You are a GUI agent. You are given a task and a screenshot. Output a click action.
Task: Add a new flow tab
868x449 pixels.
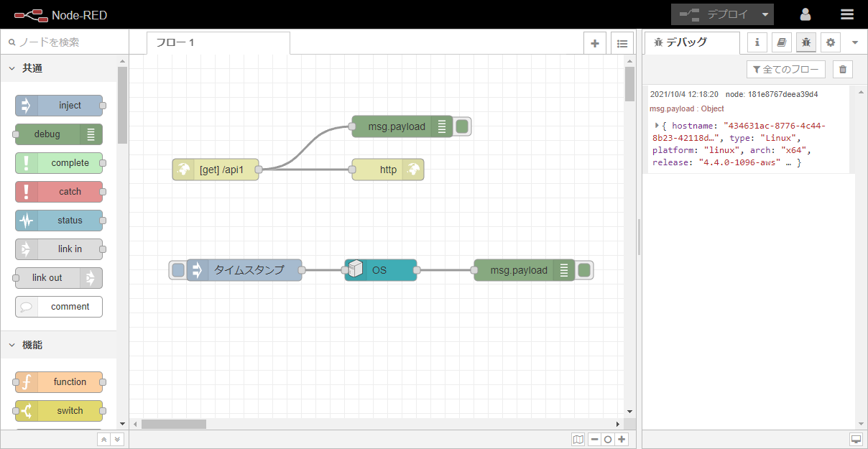coord(594,43)
